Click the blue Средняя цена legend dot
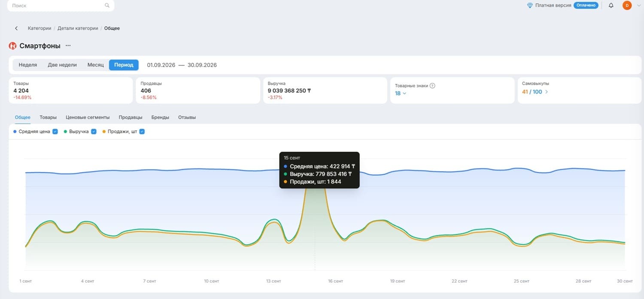The width and height of the screenshot is (644, 299). (x=15, y=131)
